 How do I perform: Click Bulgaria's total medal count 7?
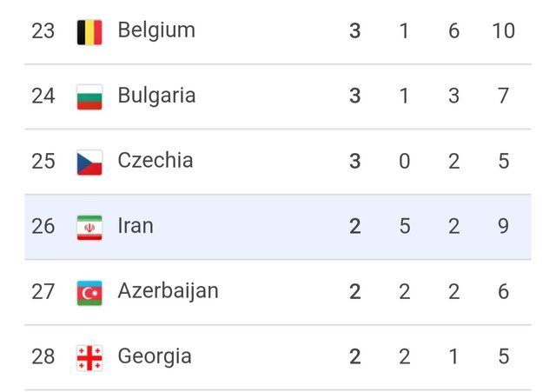click(503, 96)
